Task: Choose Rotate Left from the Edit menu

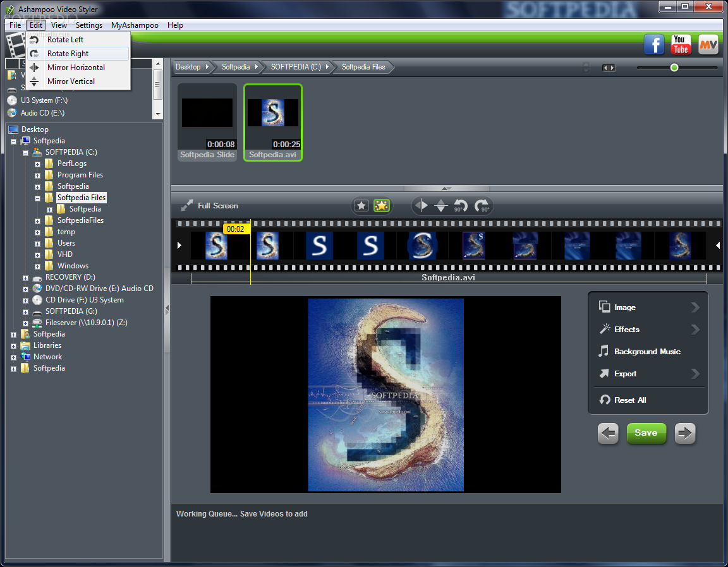Action: (78, 40)
